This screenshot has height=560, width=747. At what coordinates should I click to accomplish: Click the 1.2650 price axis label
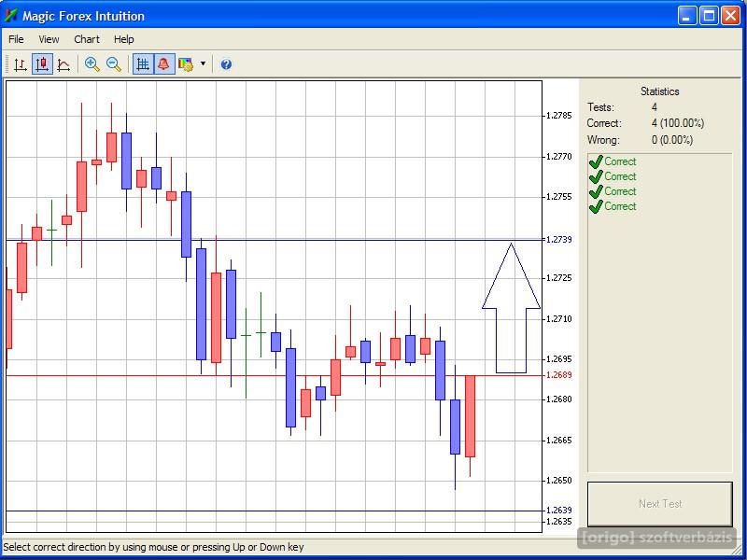tap(559, 481)
